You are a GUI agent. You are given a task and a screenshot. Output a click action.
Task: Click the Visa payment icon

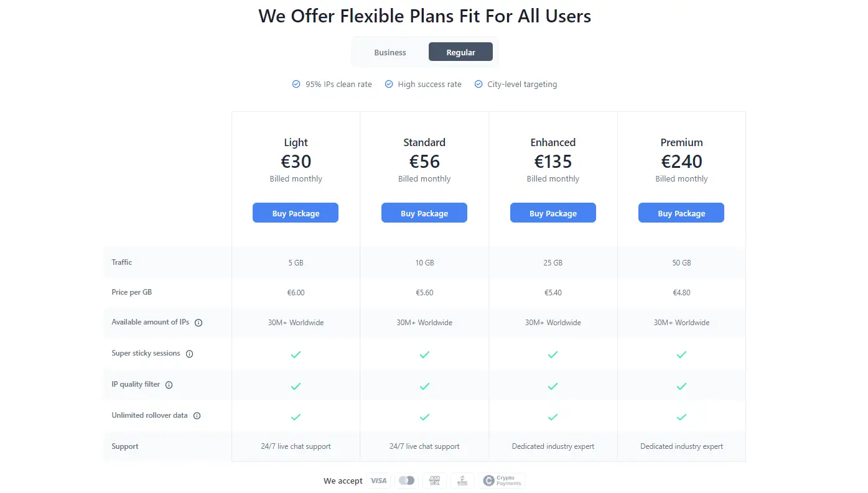click(x=379, y=480)
